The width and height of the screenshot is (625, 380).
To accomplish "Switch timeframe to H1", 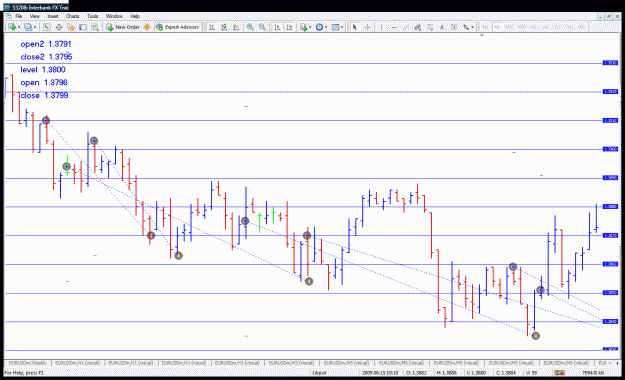I will (x=533, y=27).
